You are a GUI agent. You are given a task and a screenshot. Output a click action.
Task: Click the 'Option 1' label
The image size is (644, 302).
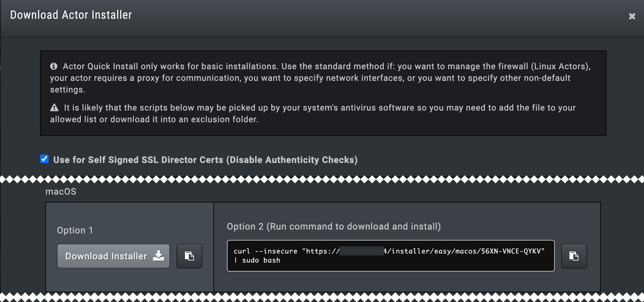point(75,230)
